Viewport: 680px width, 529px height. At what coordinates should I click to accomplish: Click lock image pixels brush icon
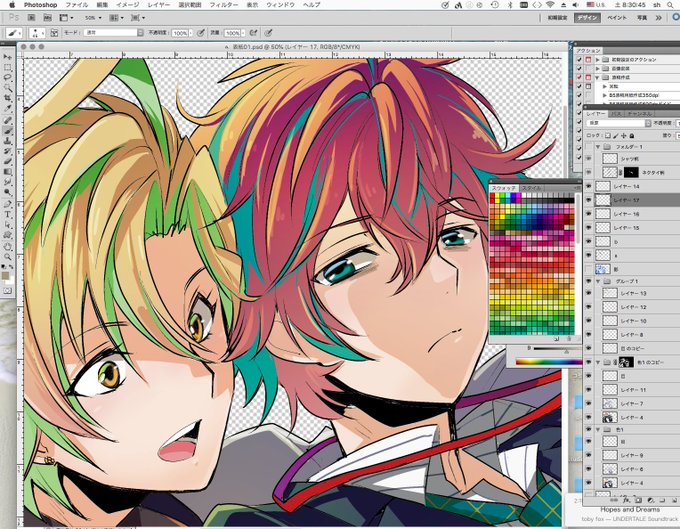click(x=616, y=136)
